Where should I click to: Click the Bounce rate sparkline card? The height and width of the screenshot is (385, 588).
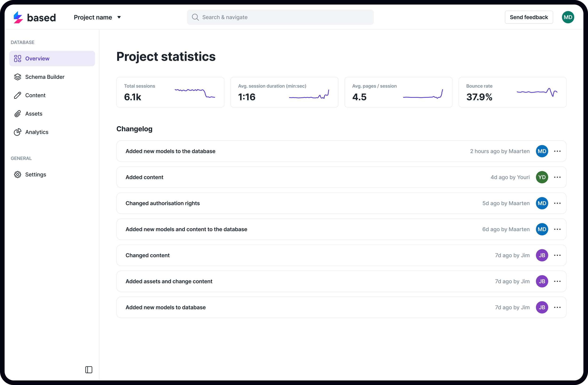512,92
